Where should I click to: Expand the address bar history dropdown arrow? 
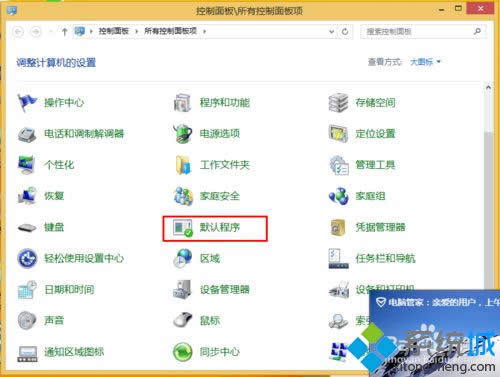click(x=331, y=32)
